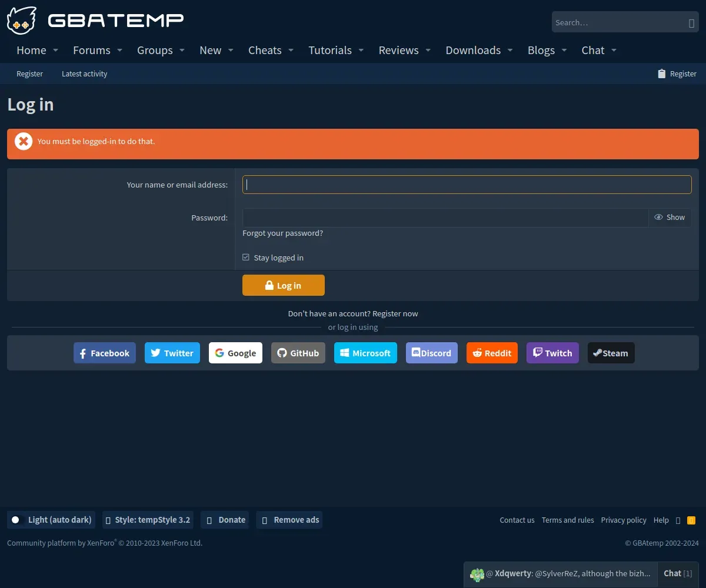Sign in with the Discord button
The width and height of the screenshot is (706, 588).
(x=432, y=353)
